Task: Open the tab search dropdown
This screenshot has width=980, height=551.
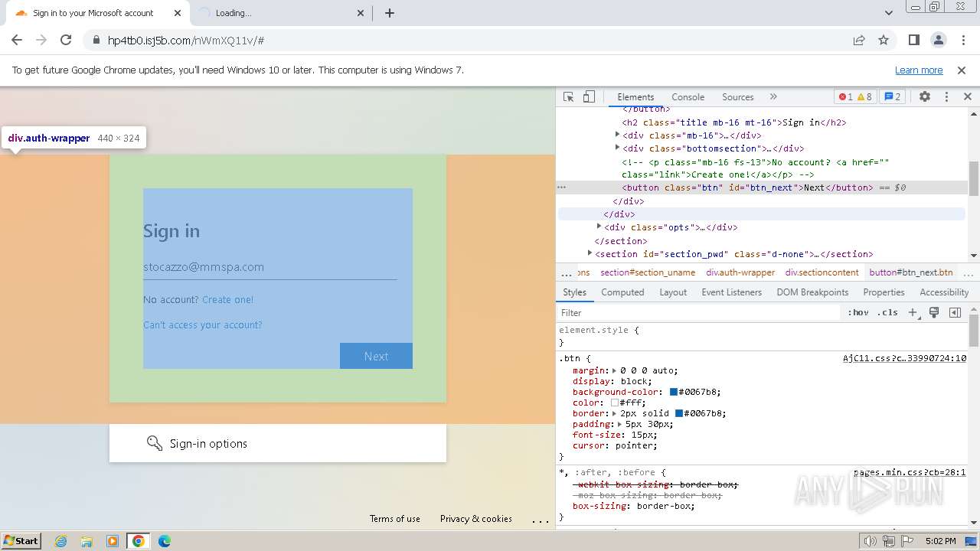Action: click(889, 13)
